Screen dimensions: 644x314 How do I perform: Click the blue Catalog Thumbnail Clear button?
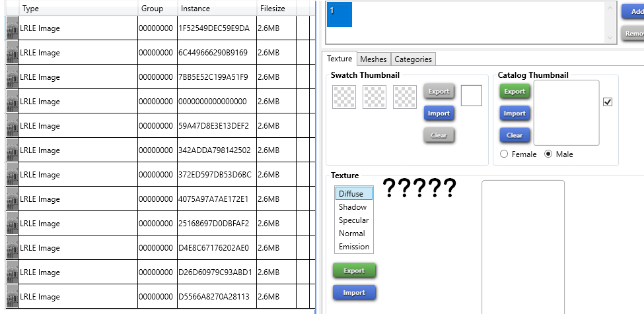(515, 135)
